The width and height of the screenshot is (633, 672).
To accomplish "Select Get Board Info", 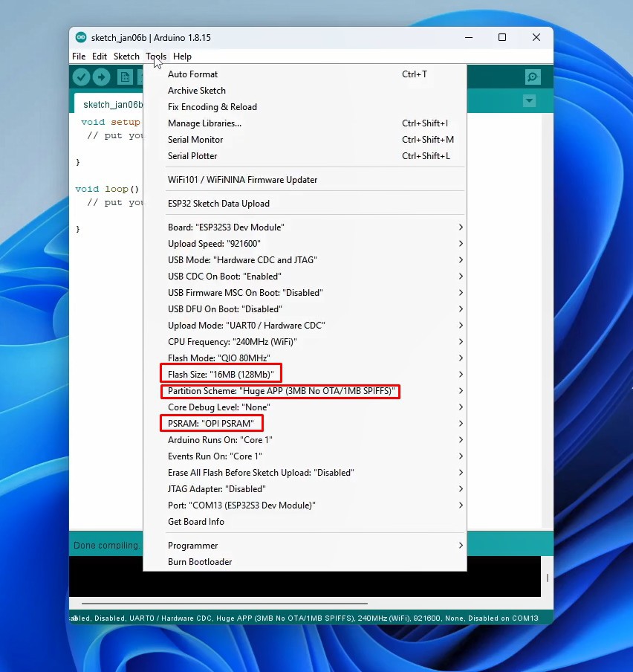I will (x=196, y=522).
